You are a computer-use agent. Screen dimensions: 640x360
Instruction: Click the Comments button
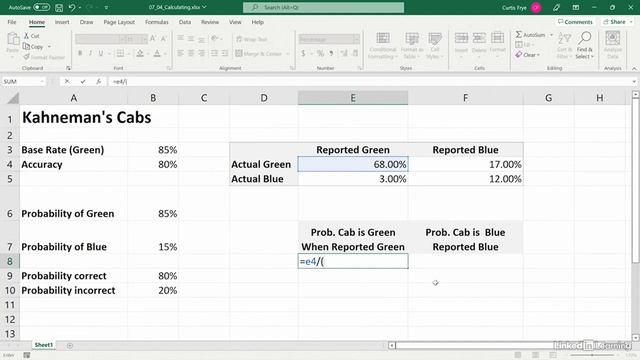click(575, 22)
